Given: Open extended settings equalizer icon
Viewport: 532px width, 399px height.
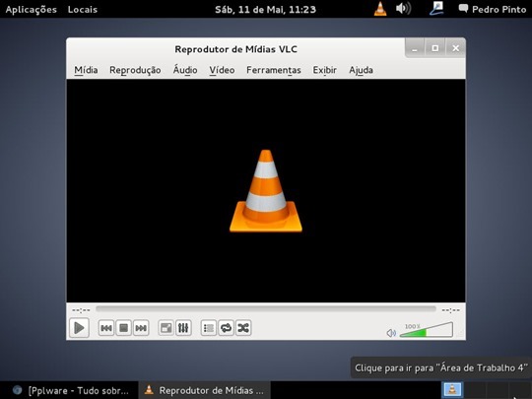Looking at the screenshot, I should [183, 328].
